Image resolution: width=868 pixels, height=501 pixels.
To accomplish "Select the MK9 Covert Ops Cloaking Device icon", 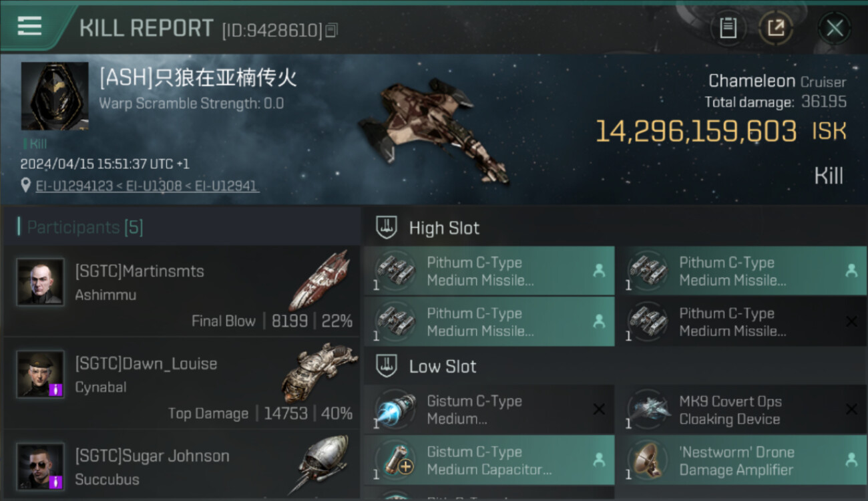I will point(648,409).
